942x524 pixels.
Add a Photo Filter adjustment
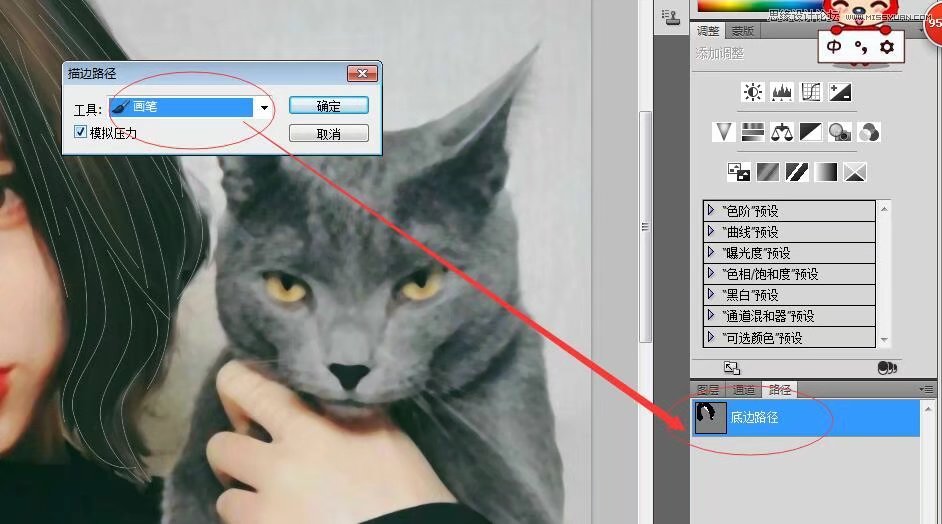[840, 132]
